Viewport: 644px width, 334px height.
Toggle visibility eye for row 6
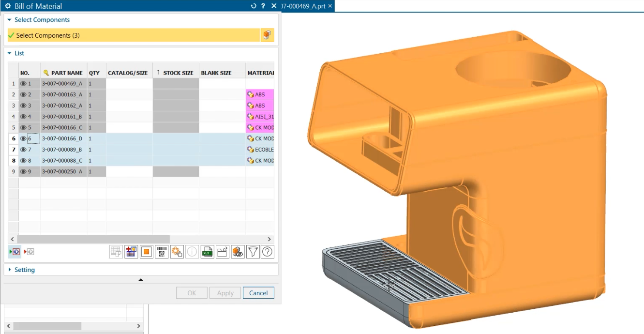[23, 138]
